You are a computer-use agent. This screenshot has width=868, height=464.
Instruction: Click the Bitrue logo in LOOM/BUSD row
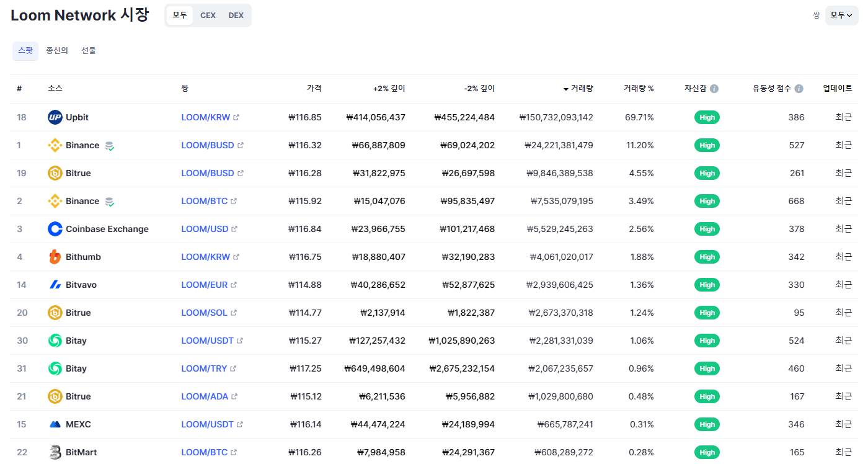click(55, 173)
